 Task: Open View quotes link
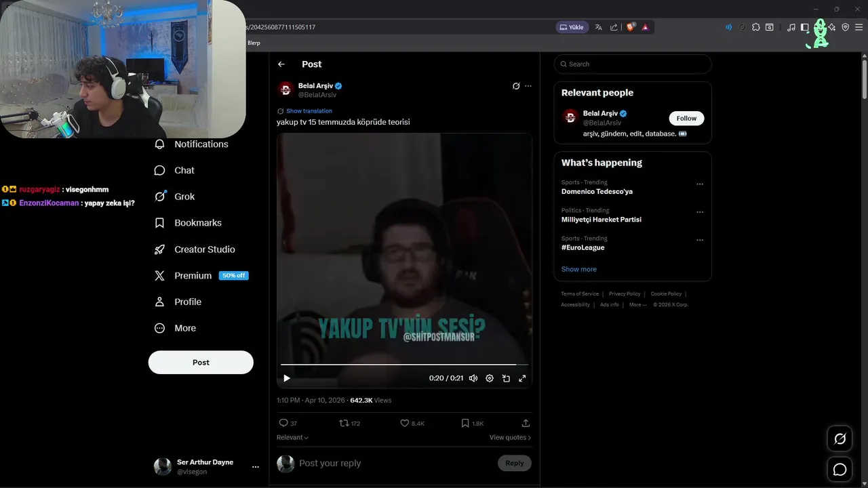tap(510, 438)
